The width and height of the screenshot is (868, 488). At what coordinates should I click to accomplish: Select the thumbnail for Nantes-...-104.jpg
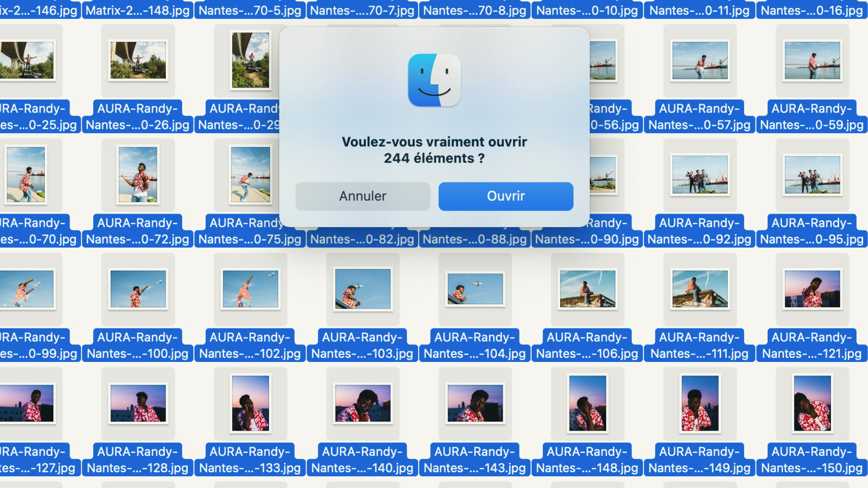click(475, 289)
